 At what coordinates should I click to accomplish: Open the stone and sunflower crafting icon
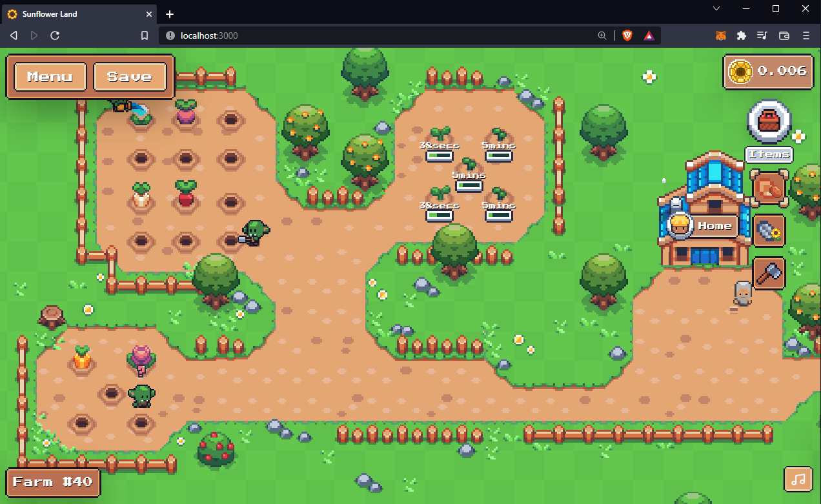(769, 230)
